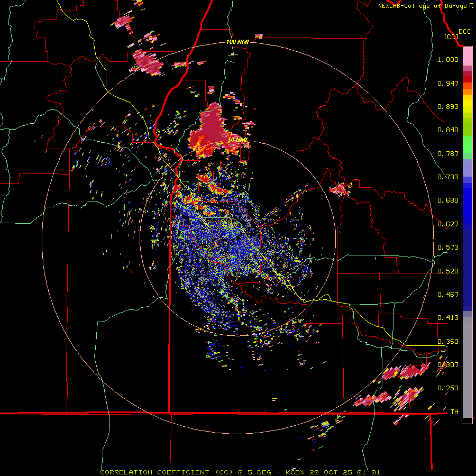The height and width of the screenshot is (476, 476).
Task: Click the 0.5 DEG elevation text
Action: point(254,472)
